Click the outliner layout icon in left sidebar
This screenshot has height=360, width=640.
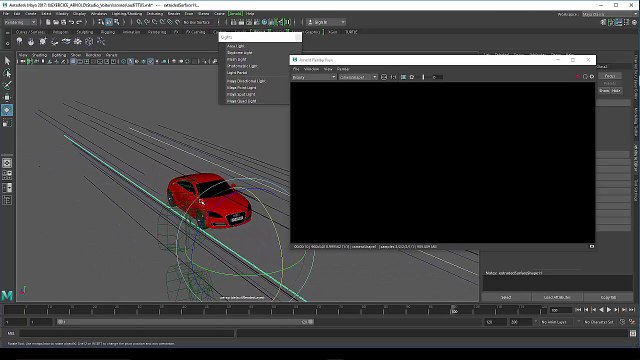tap(7, 200)
